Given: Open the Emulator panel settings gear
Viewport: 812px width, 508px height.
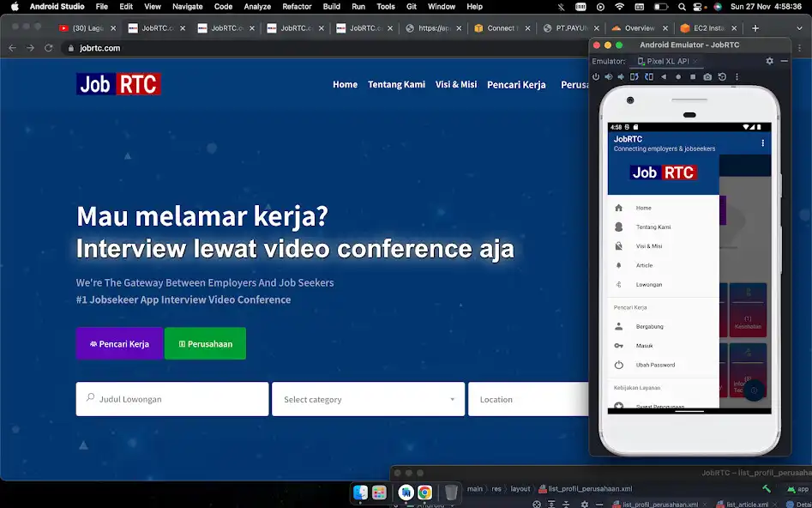Looking at the screenshot, I should pos(769,61).
